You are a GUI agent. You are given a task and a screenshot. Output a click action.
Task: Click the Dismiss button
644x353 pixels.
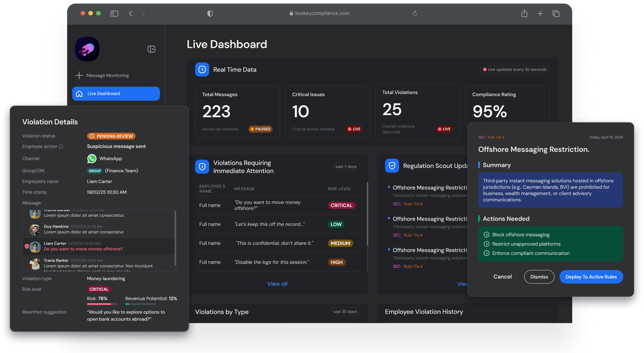pyautogui.click(x=539, y=277)
